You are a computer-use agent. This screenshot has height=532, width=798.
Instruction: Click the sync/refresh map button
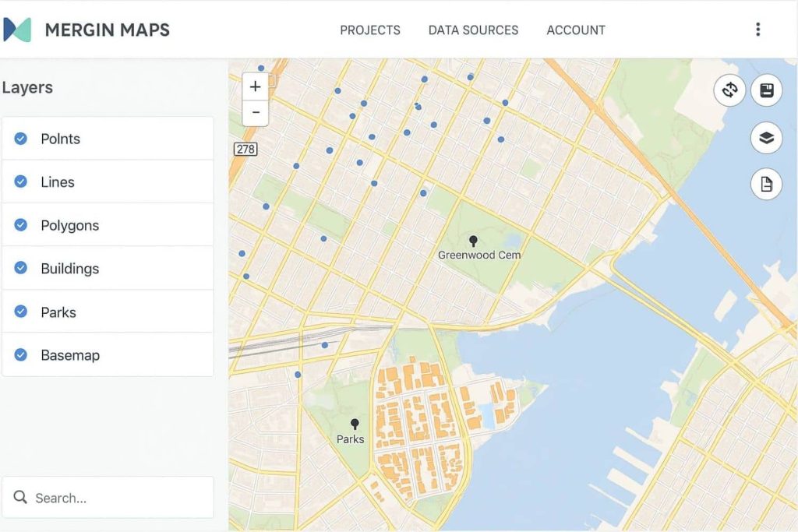729,90
